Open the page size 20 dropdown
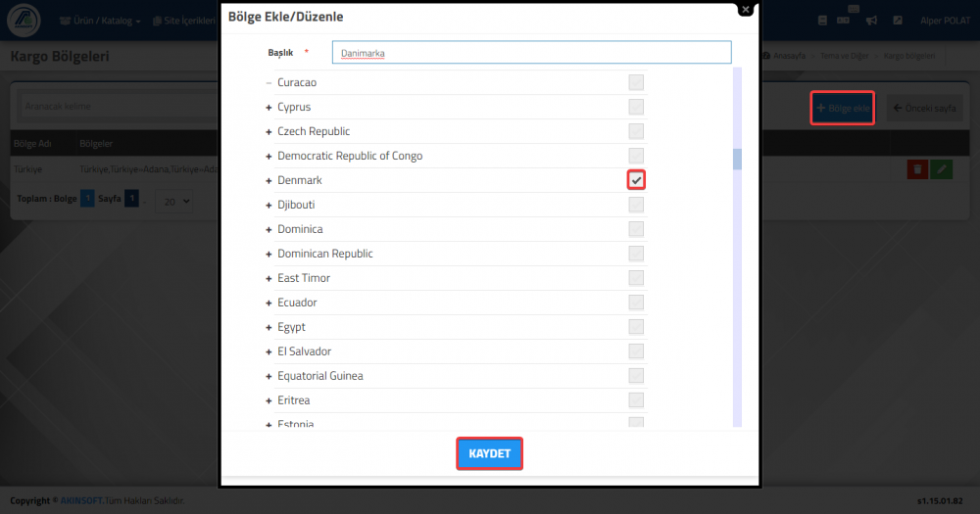The height and width of the screenshot is (514, 980). [x=173, y=202]
